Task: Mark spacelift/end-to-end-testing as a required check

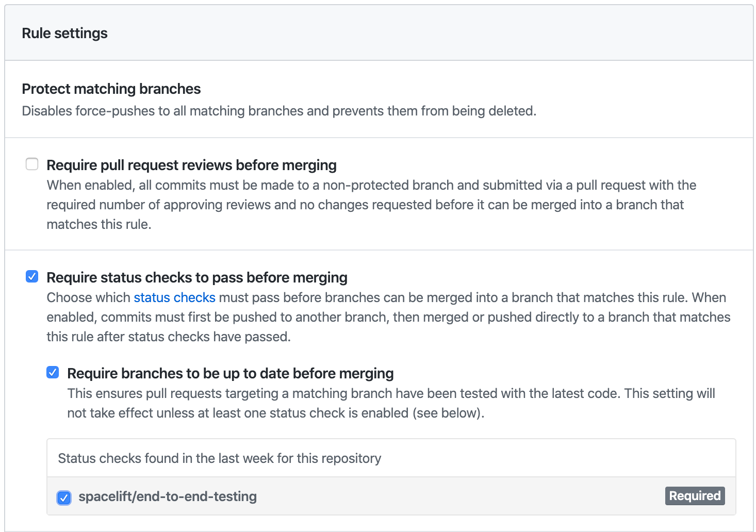Action: 64,497
